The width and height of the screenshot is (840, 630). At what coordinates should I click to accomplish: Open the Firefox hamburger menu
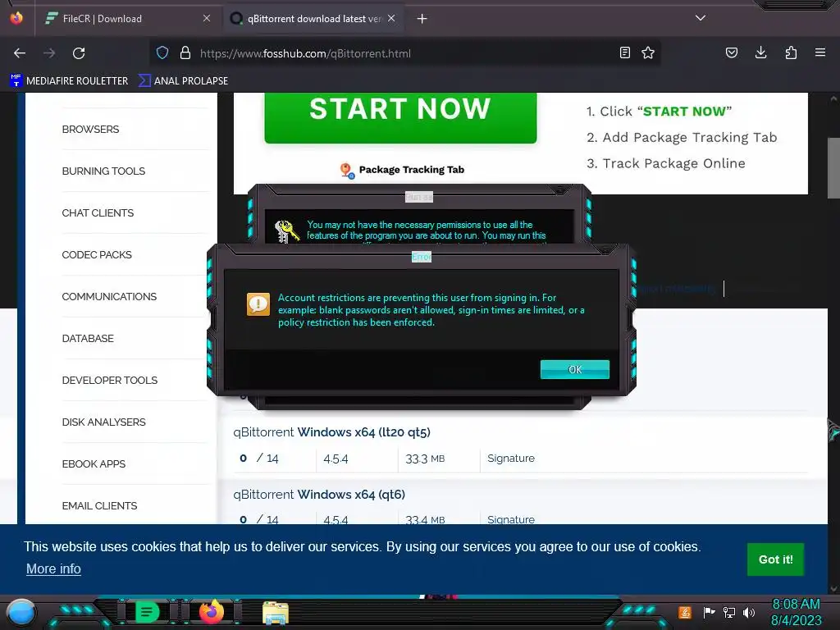click(820, 52)
